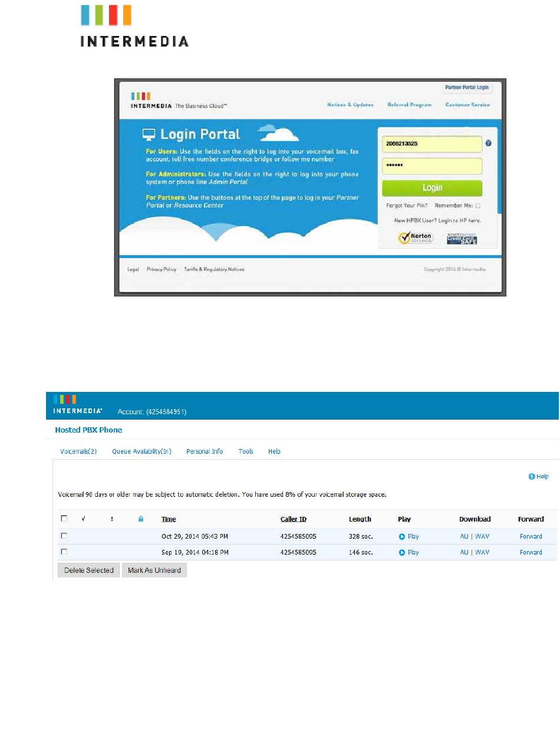Click the '146 sec.' length value
560x752 pixels.
(x=361, y=553)
